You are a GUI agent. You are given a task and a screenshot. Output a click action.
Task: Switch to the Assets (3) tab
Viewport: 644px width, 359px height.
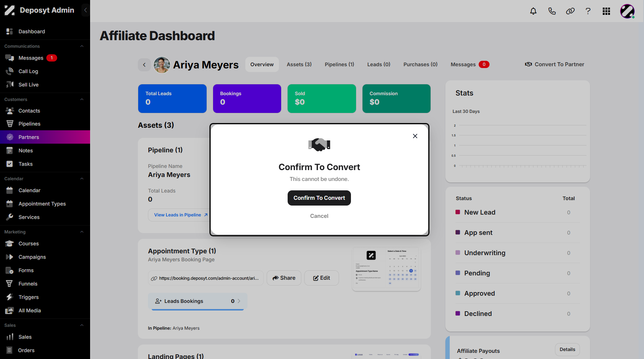pos(299,64)
